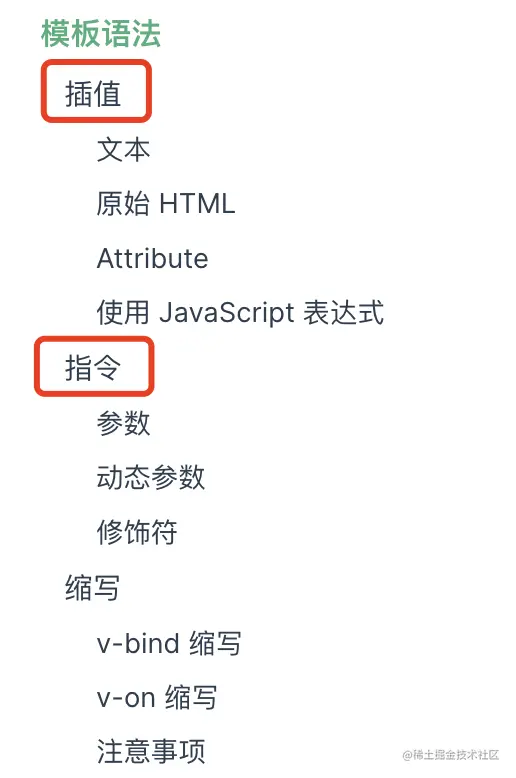516x778 pixels.
Task: Go to the 注意事项 subsection
Action: pyautogui.click(x=150, y=751)
